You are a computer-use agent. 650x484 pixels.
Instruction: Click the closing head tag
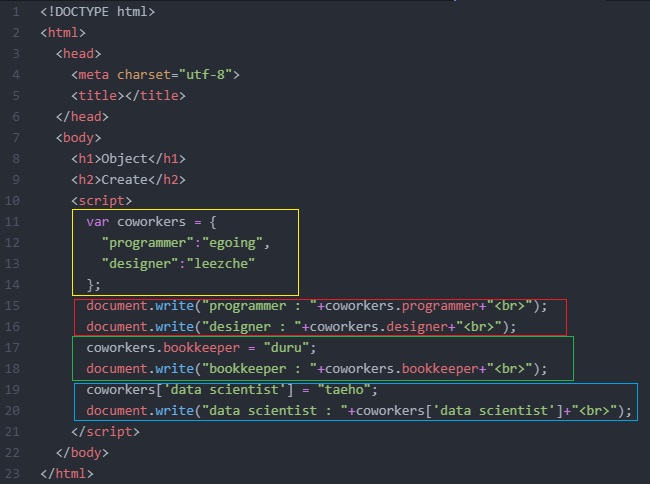click(82, 117)
